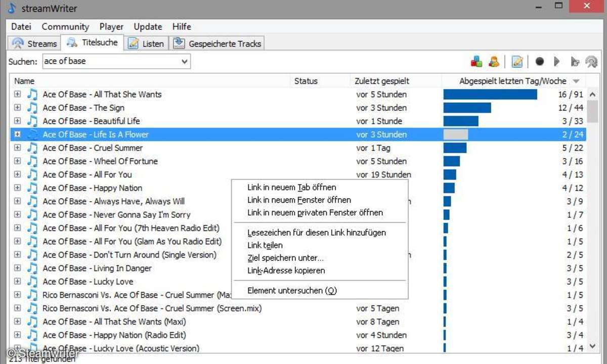Expand the The Sign row

[17, 108]
